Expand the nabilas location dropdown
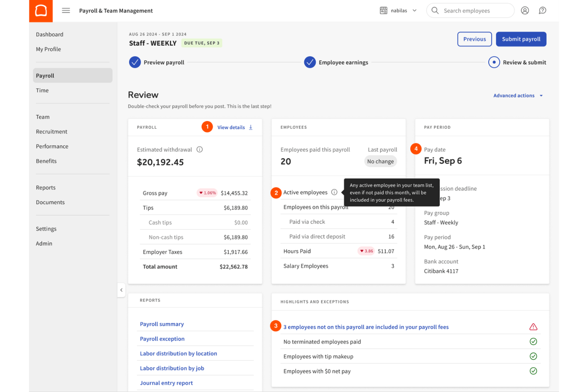This screenshot has height=392, width=588. click(x=414, y=11)
